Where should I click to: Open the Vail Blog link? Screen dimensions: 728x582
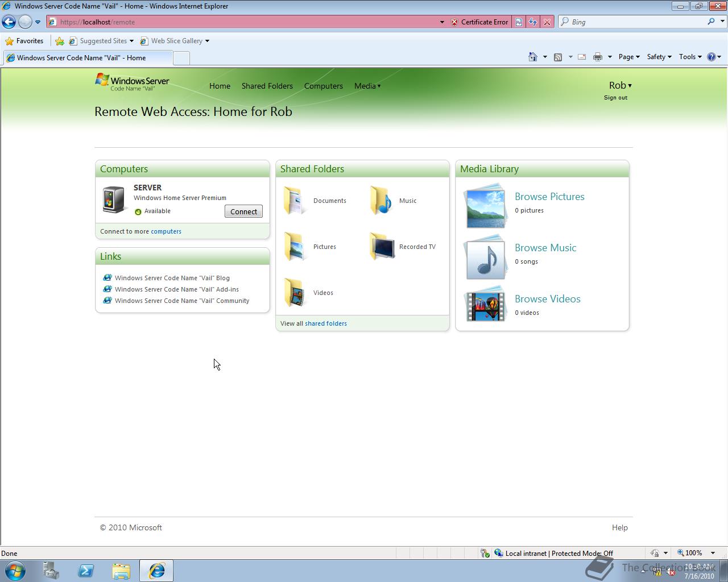click(172, 278)
